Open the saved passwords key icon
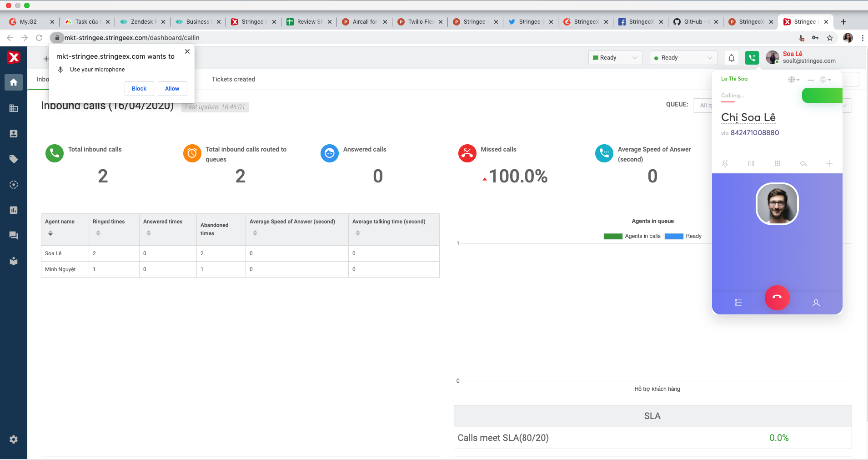This screenshot has height=460, width=868. pos(815,38)
